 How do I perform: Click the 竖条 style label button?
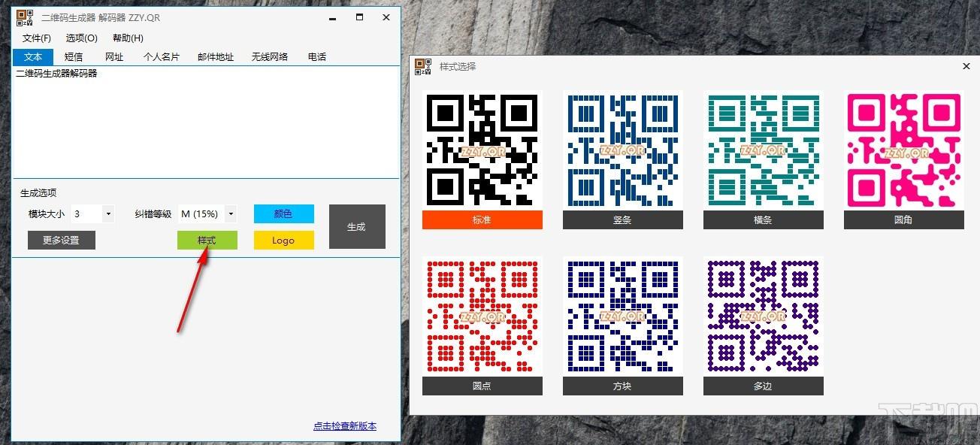click(x=623, y=219)
